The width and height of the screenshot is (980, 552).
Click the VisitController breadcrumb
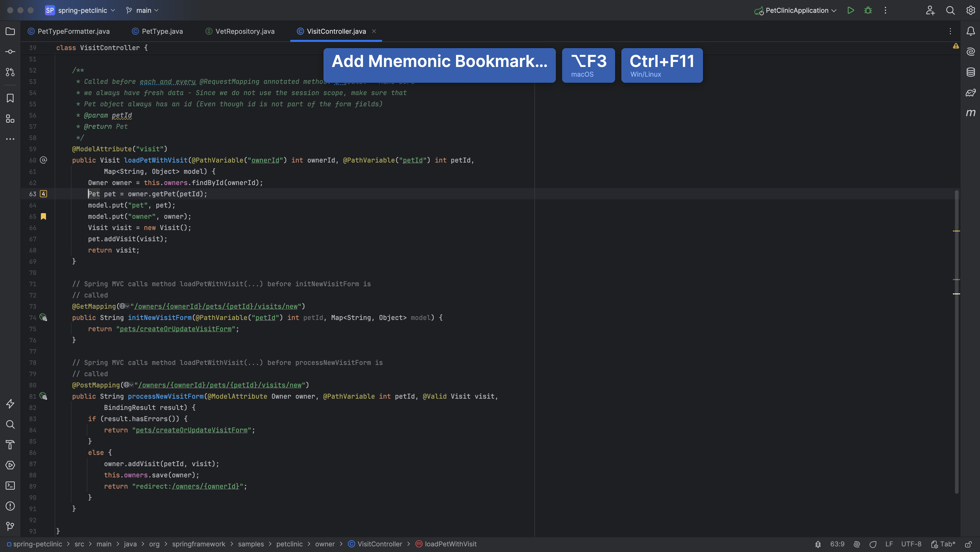pyautogui.click(x=379, y=544)
